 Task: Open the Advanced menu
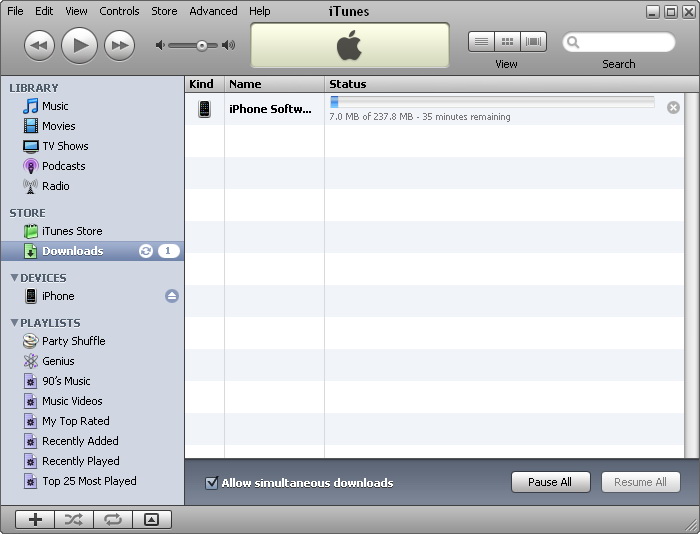[213, 11]
